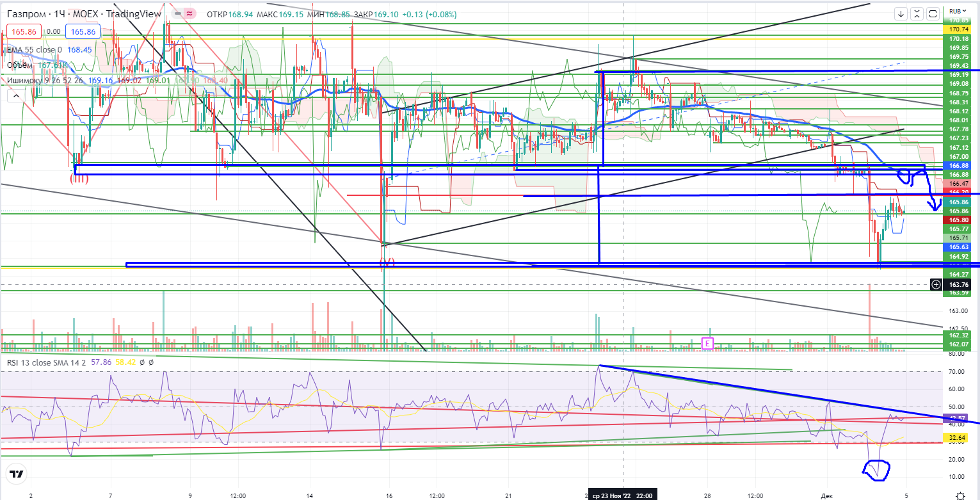Click the blue buy price 165.86 button
Image resolution: width=980 pixels, height=500 pixels.
(83, 31)
